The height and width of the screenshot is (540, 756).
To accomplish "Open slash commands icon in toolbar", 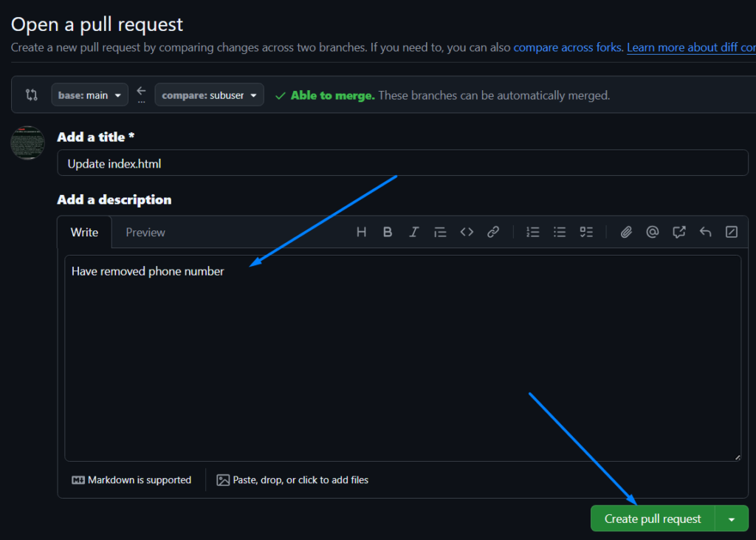I will pos(732,232).
